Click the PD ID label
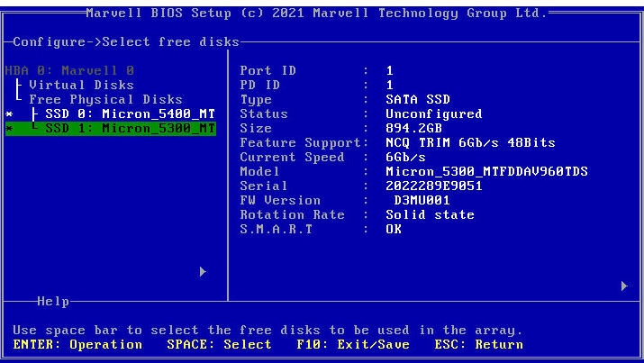The height and width of the screenshot is (363, 644). (260, 85)
